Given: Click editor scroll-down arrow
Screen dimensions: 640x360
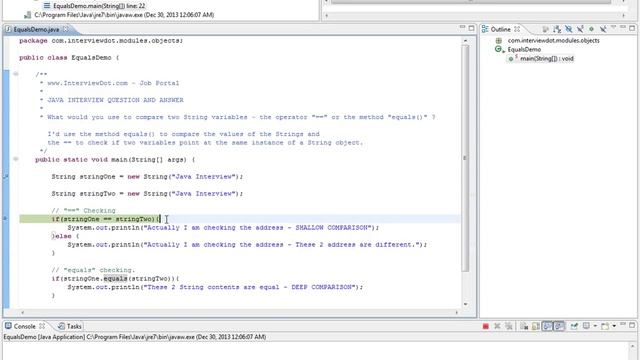Looking at the screenshot, I should pos(465,304).
